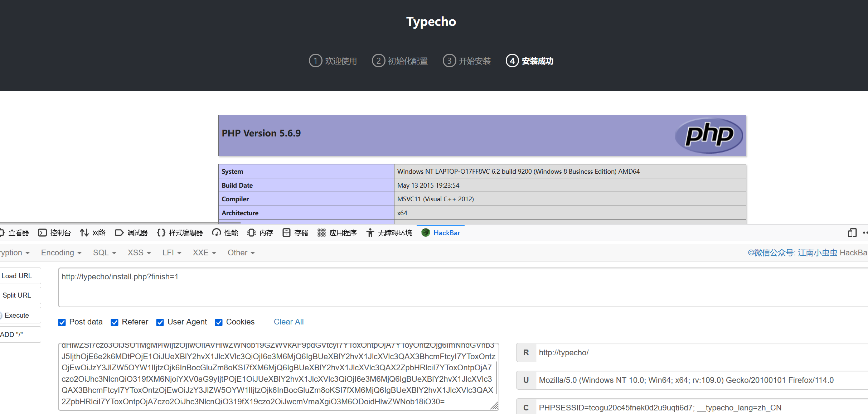
Task: Open the 应用程序 application panel icon
Action: (x=321, y=233)
